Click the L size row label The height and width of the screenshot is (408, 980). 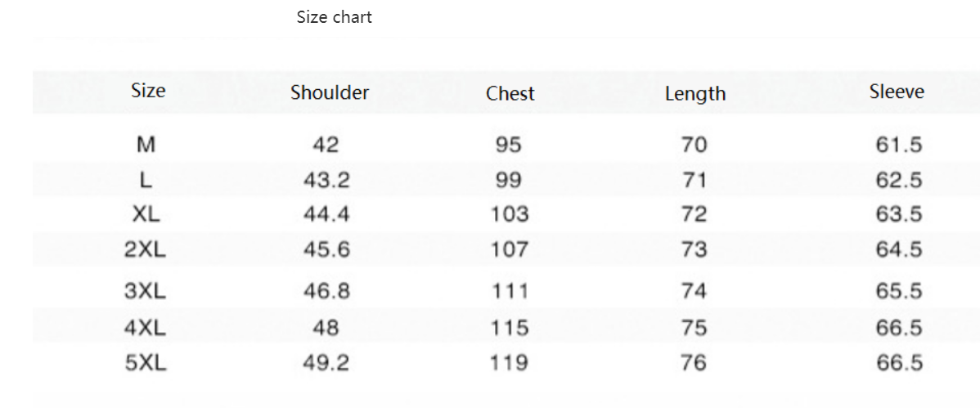pyautogui.click(x=146, y=180)
